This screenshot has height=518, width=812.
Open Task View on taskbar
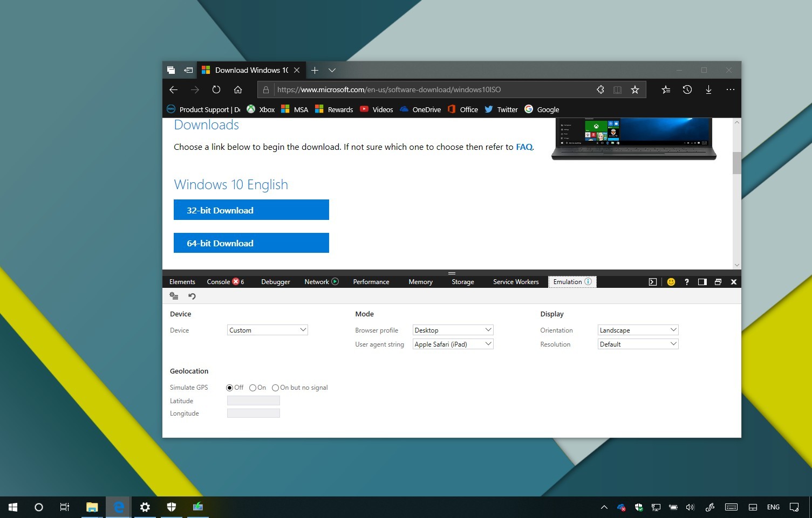65,507
